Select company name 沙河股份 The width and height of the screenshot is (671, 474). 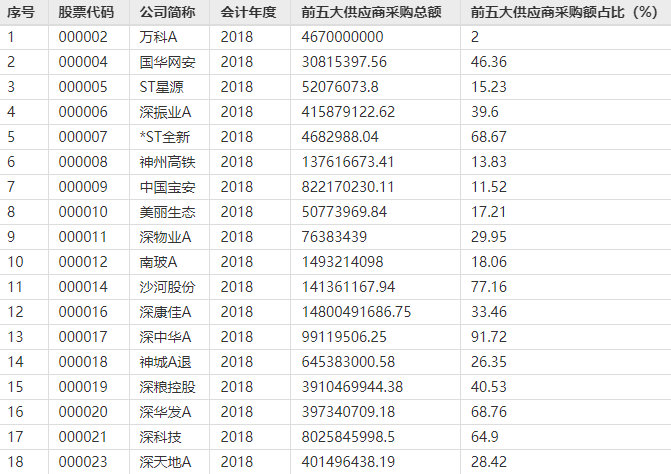[x=167, y=287]
